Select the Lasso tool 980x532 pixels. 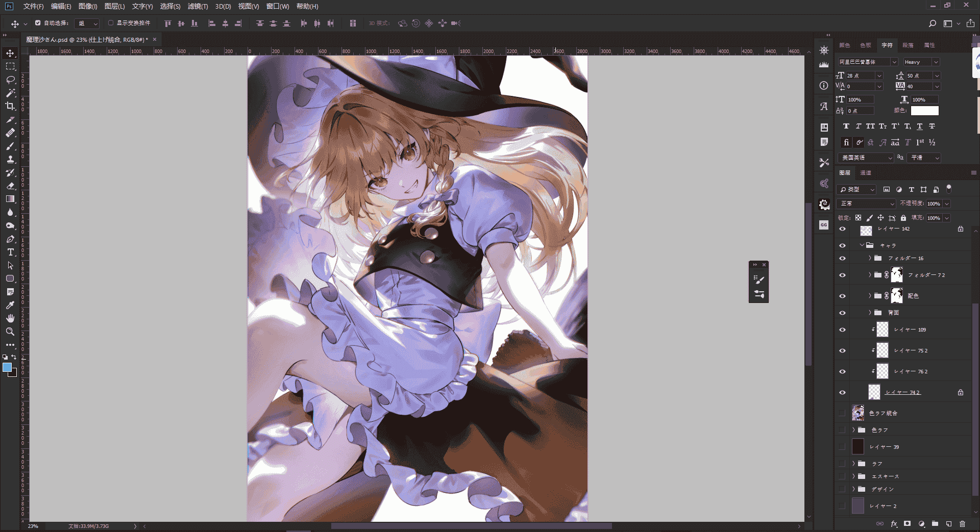tap(10, 80)
